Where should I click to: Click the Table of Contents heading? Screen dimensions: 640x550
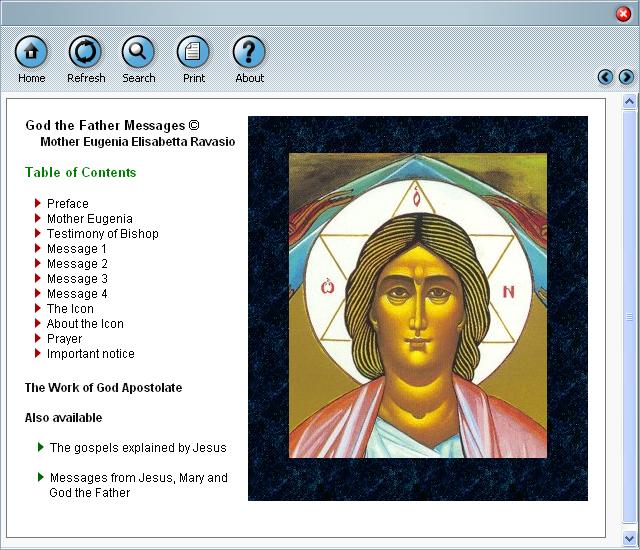click(80, 172)
